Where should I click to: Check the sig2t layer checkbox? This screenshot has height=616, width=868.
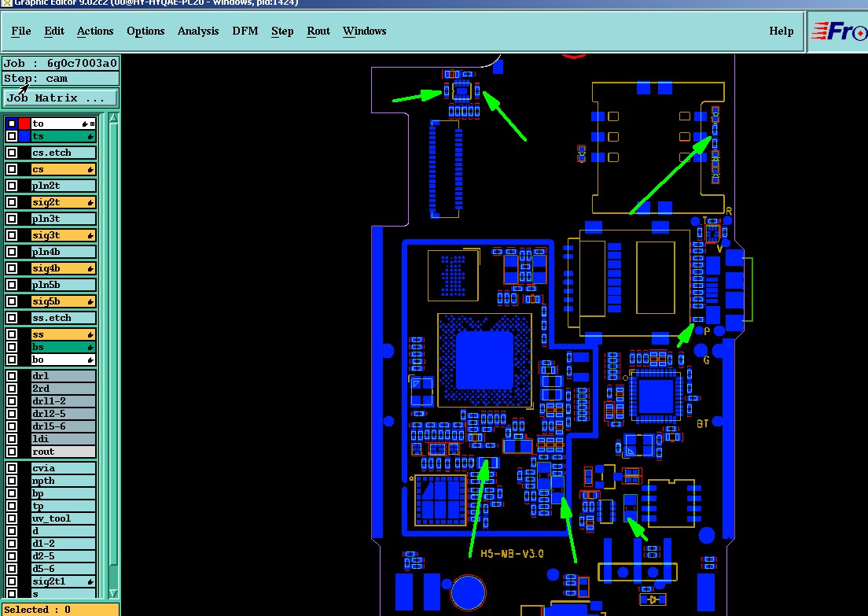(x=12, y=202)
